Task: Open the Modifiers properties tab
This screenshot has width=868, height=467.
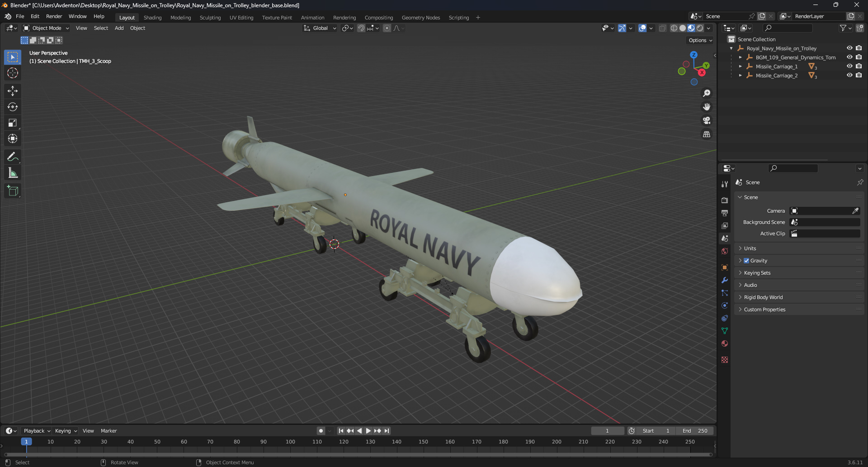Action: [725, 280]
